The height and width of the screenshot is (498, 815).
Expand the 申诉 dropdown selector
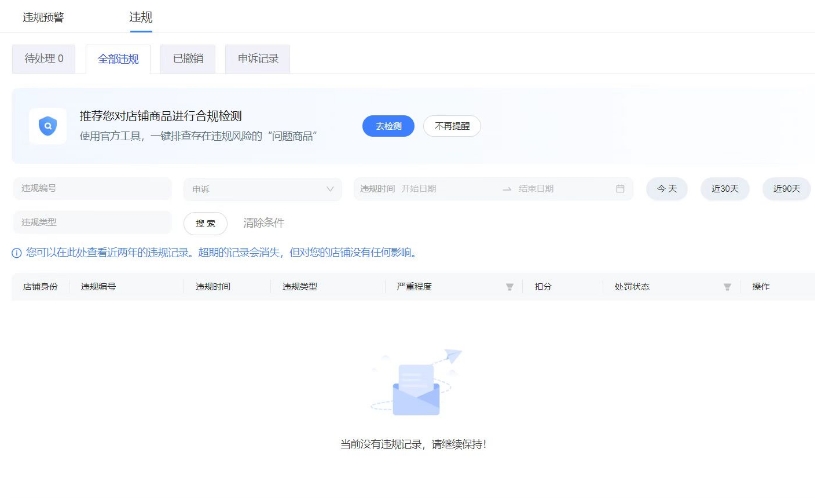pyautogui.click(x=263, y=189)
